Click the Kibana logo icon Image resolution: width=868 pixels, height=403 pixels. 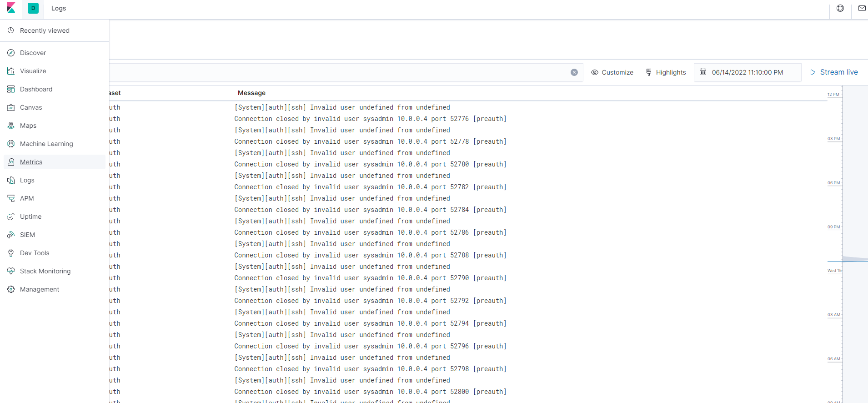11,8
